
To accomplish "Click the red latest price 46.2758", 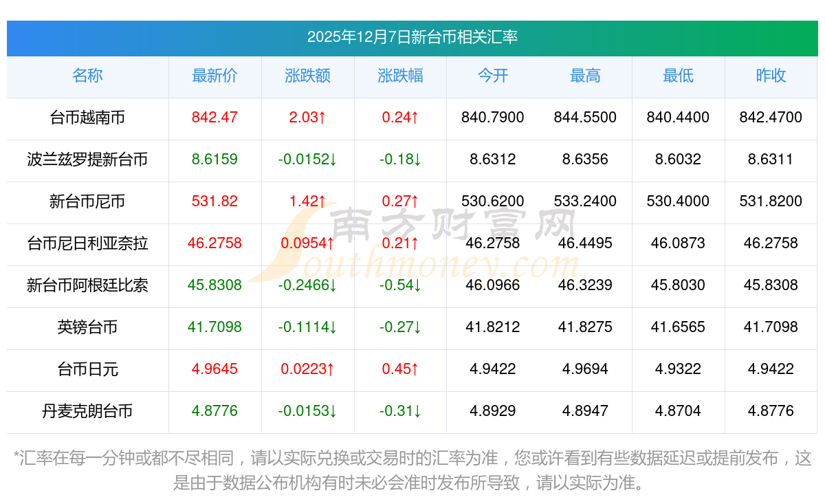I will coord(214,243).
